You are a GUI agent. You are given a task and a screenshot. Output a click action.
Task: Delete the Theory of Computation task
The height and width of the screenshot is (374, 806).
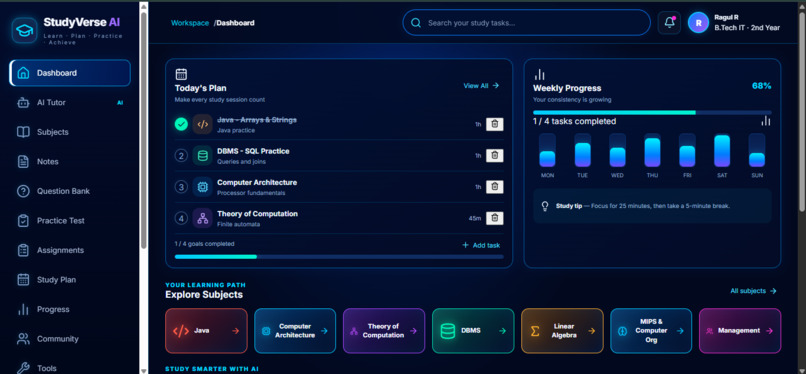pyautogui.click(x=494, y=218)
